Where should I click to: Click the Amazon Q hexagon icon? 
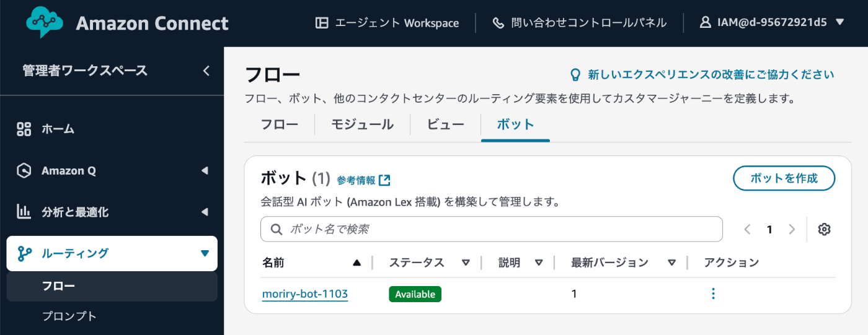pyautogui.click(x=24, y=171)
